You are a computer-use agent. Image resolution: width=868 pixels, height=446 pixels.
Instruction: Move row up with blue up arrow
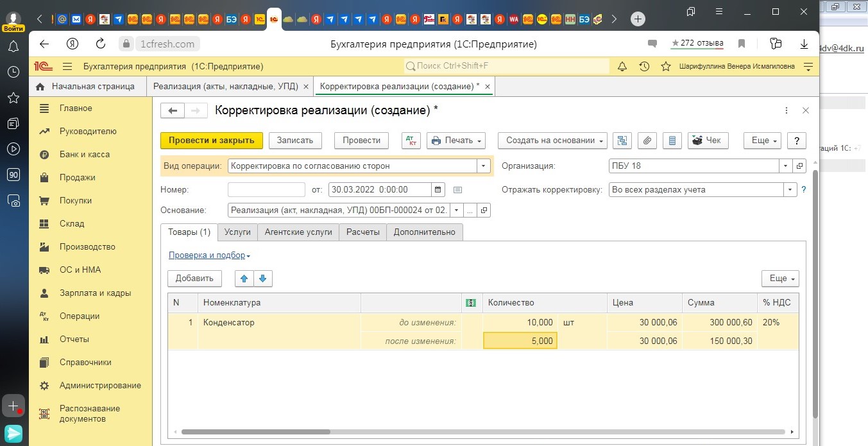tap(244, 279)
